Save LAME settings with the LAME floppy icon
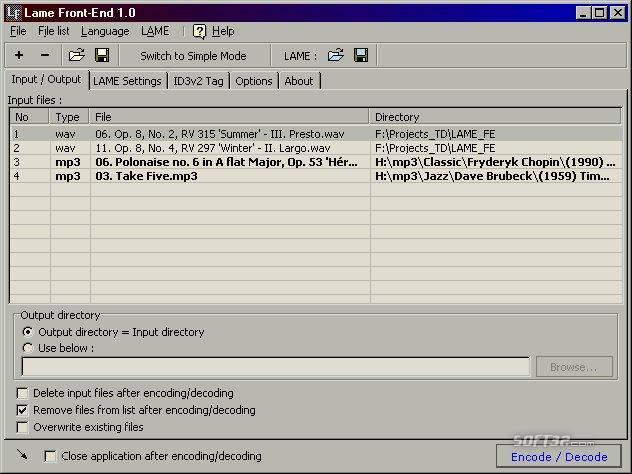 coord(361,55)
